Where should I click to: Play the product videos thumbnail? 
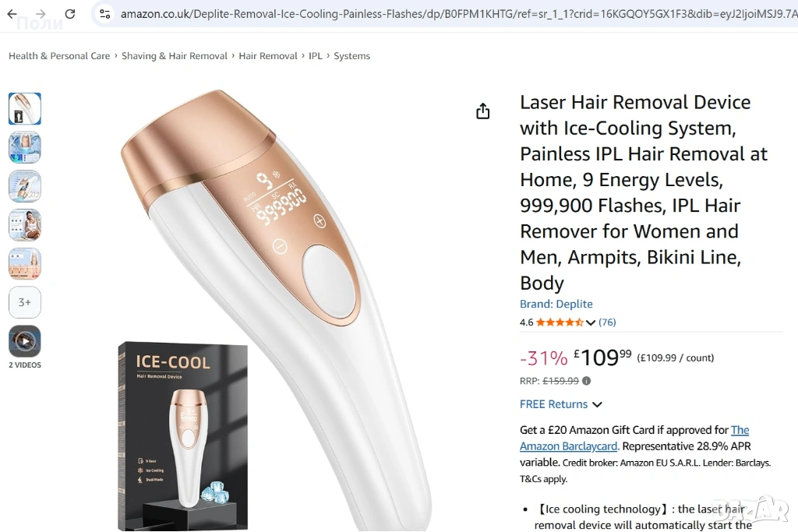pyautogui.click(x=25, y=340)
